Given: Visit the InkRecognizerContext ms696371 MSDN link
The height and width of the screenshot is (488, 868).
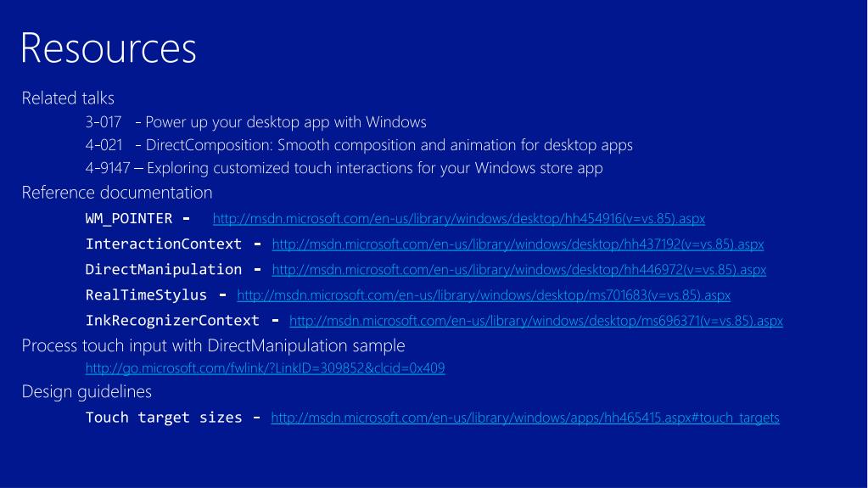Looking at the screenshot, I should 536,321.
